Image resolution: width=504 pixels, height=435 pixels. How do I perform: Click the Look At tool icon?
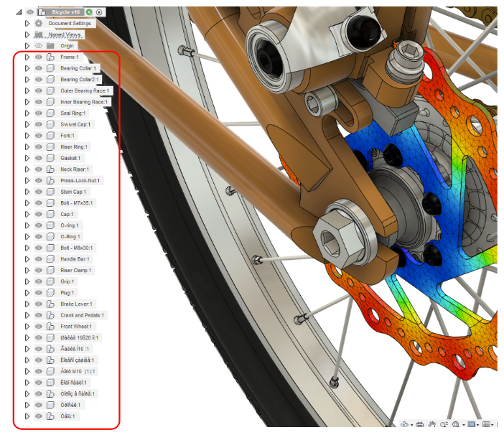(421, 426)
